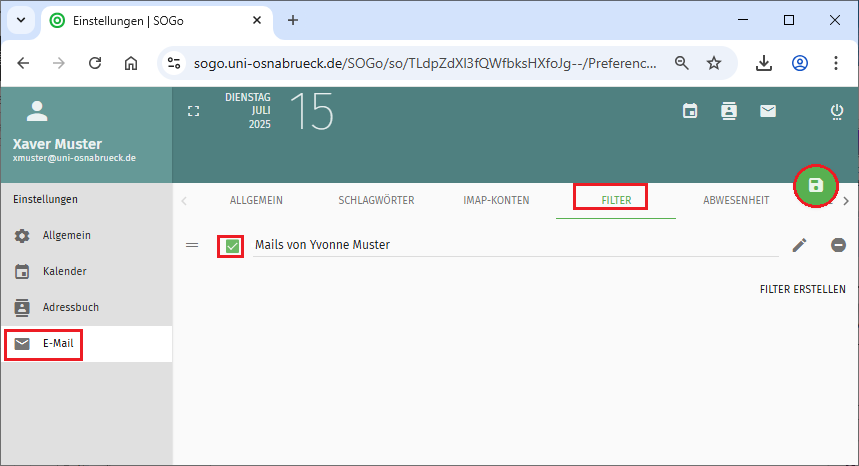
Task: Click the user avatar icon above Xaver Muster
Action: (37, 111)
